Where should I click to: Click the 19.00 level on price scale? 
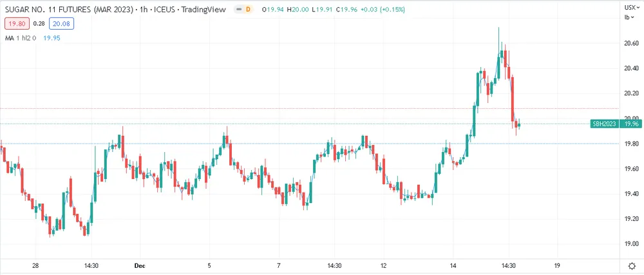pos(630,244)
